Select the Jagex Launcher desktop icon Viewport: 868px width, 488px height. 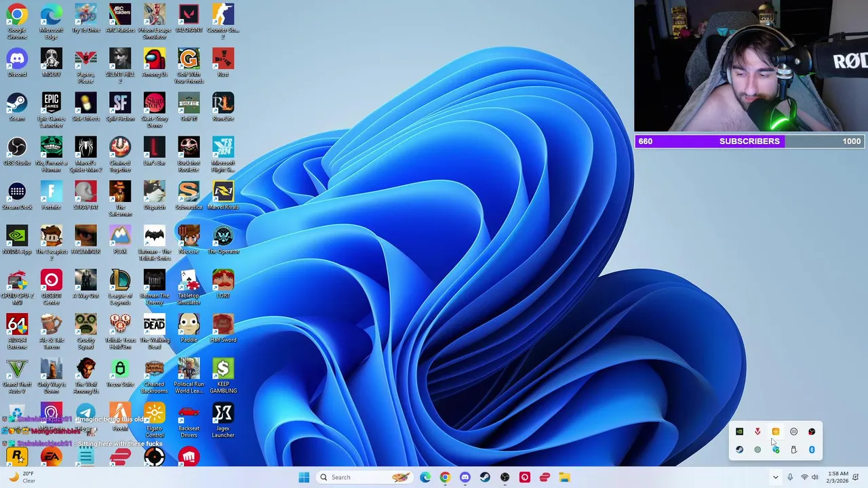[223, 420]
